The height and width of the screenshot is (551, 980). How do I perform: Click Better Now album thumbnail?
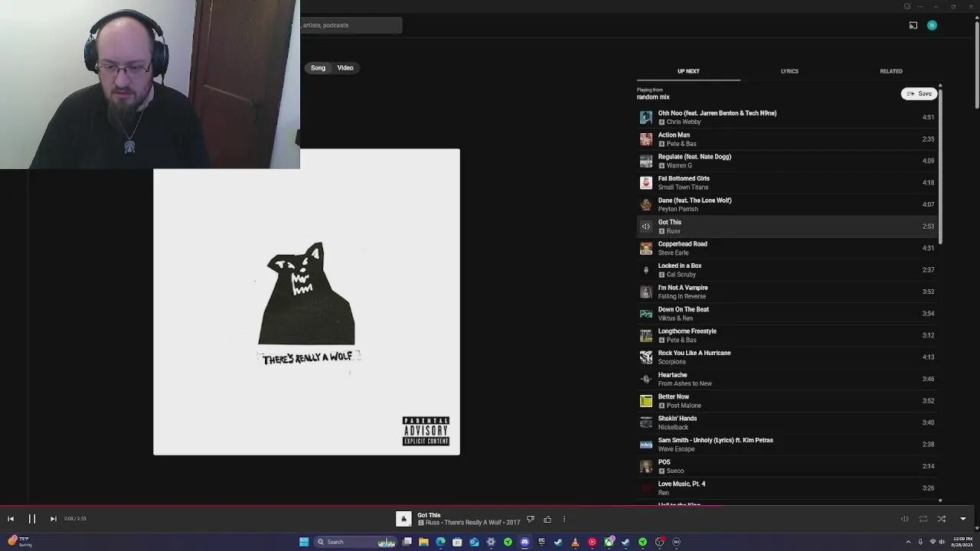(x=646, y=401)
